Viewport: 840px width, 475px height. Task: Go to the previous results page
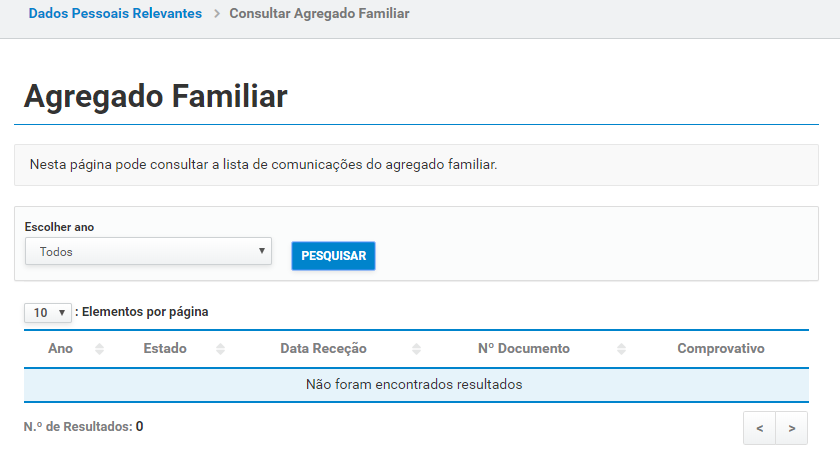(x=760, y=428)
